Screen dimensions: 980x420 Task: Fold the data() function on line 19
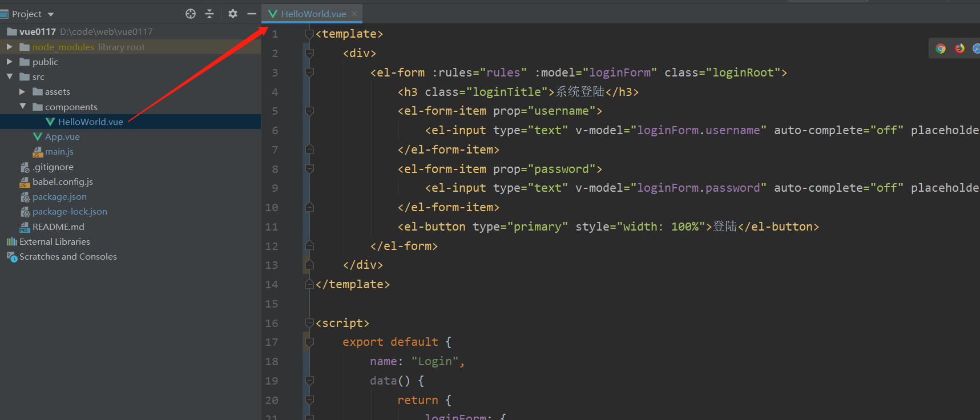click(309, 381)
